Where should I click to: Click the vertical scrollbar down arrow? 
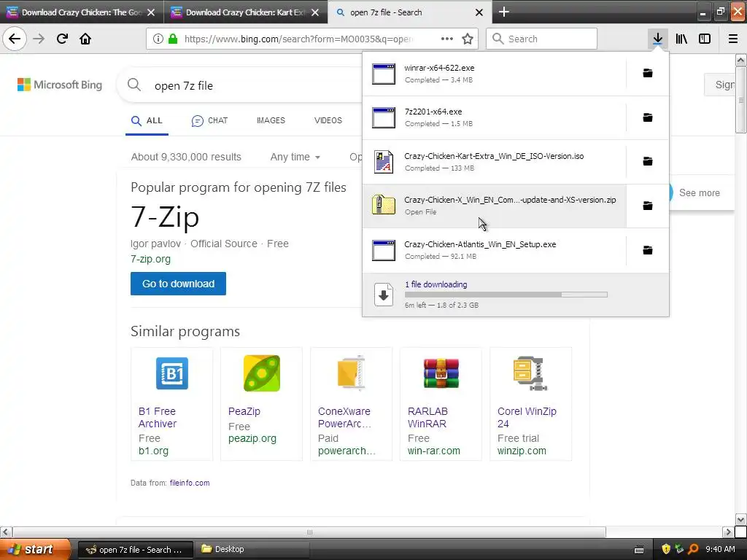[x=740, y=519]
